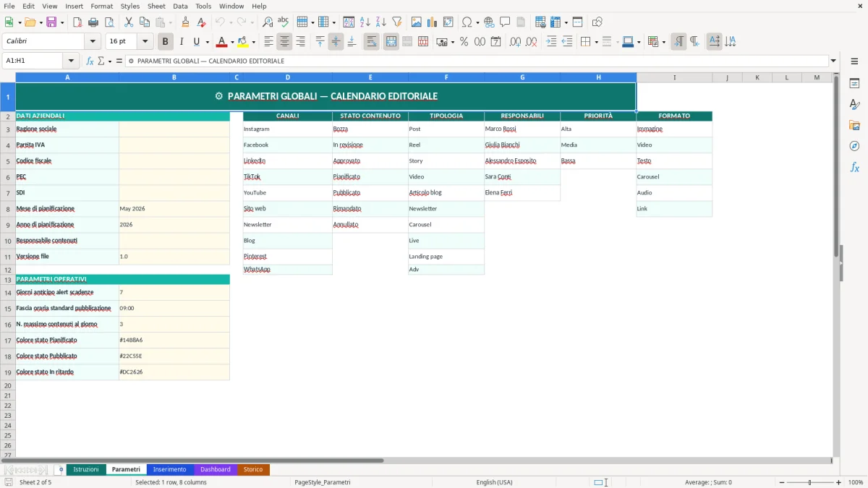Run the Spelling check icon
Screen dimensions: 868x488
click(284, 22)
